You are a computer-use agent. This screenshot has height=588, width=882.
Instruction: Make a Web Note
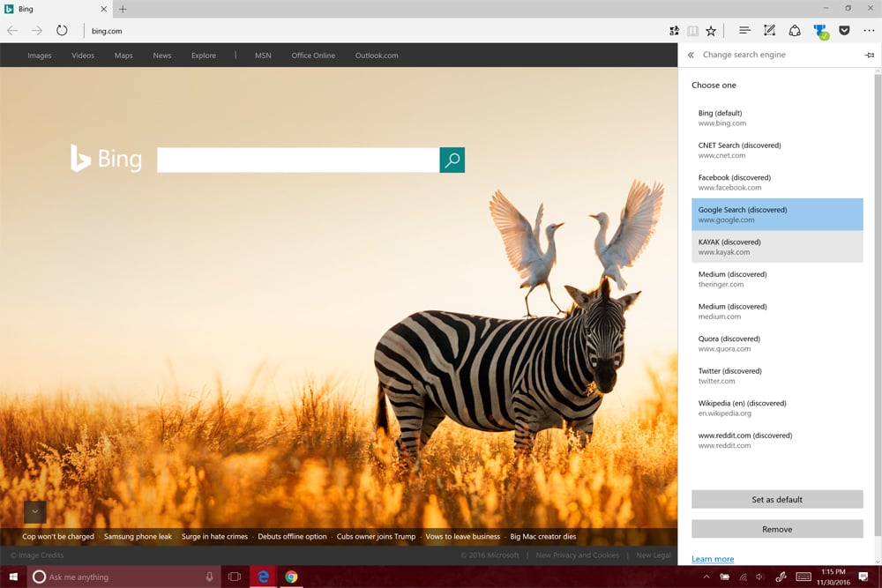[769, 30]
